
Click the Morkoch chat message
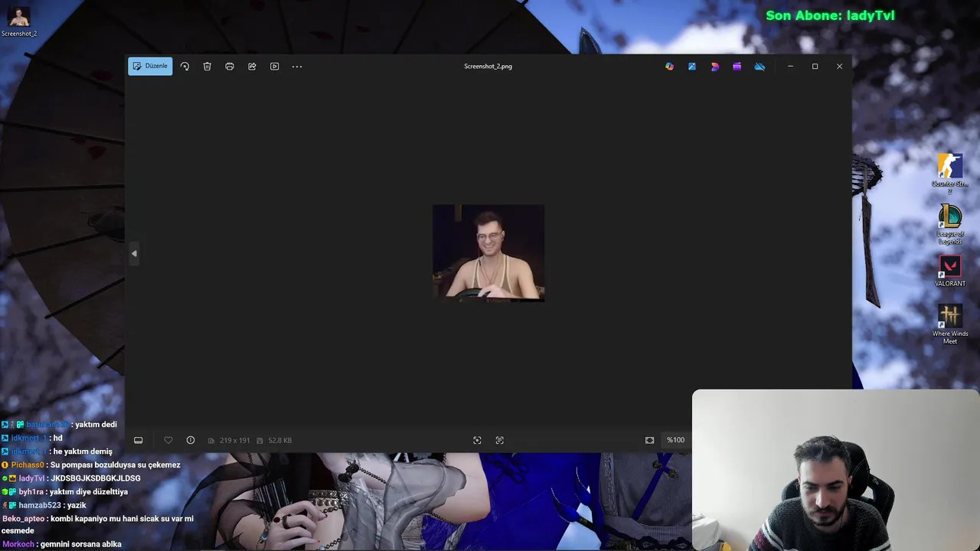62,544
